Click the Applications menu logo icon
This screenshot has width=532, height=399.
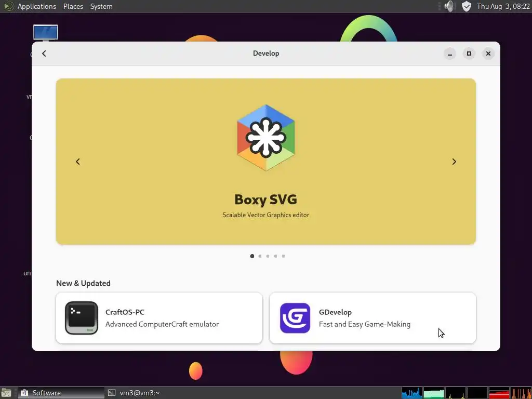click(x=8, y=6)
